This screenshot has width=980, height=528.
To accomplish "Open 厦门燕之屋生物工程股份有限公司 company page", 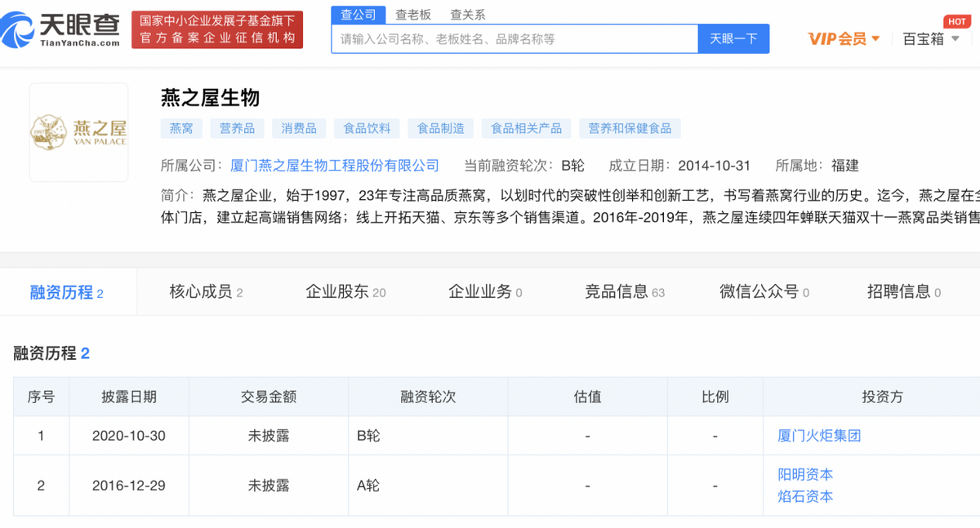I will (332, 166).
